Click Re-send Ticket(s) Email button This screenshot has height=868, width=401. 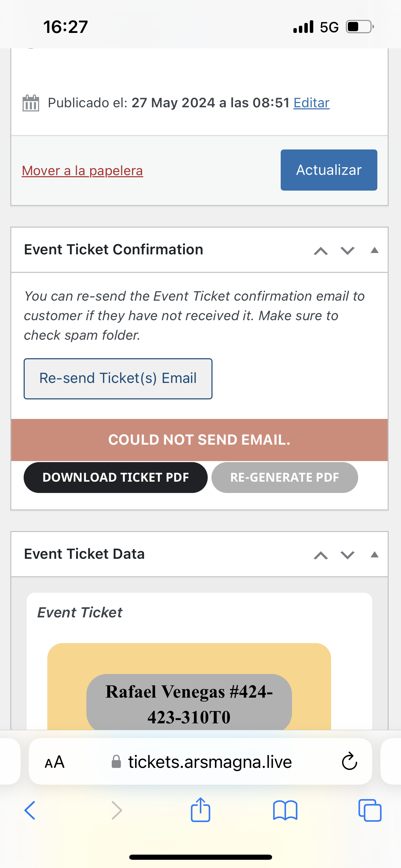118,379
